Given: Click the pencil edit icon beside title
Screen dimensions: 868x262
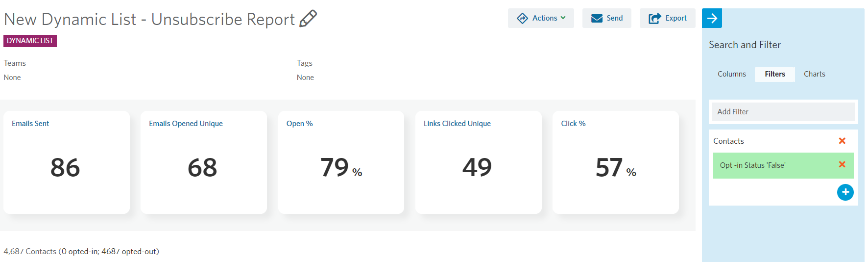Looking at the screenshot, I should click(x=308, y=19).
